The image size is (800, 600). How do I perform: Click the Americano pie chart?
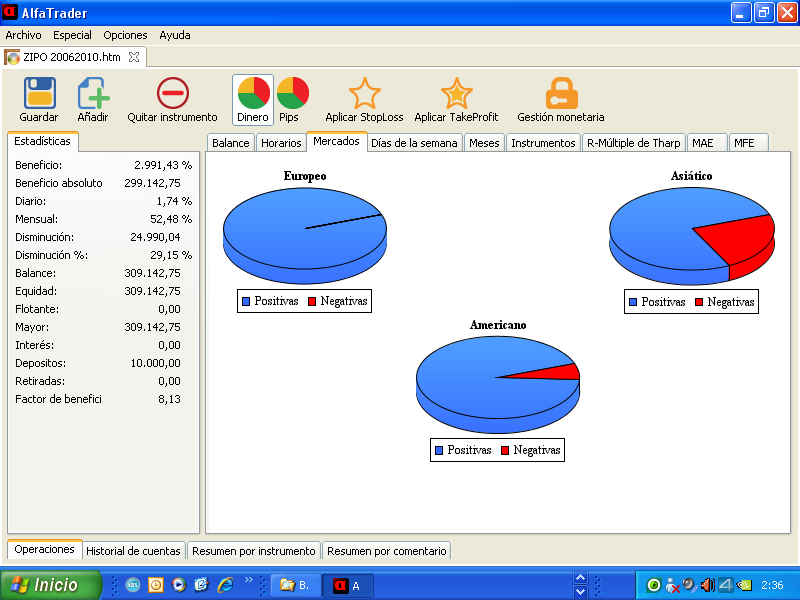[498, 384]
